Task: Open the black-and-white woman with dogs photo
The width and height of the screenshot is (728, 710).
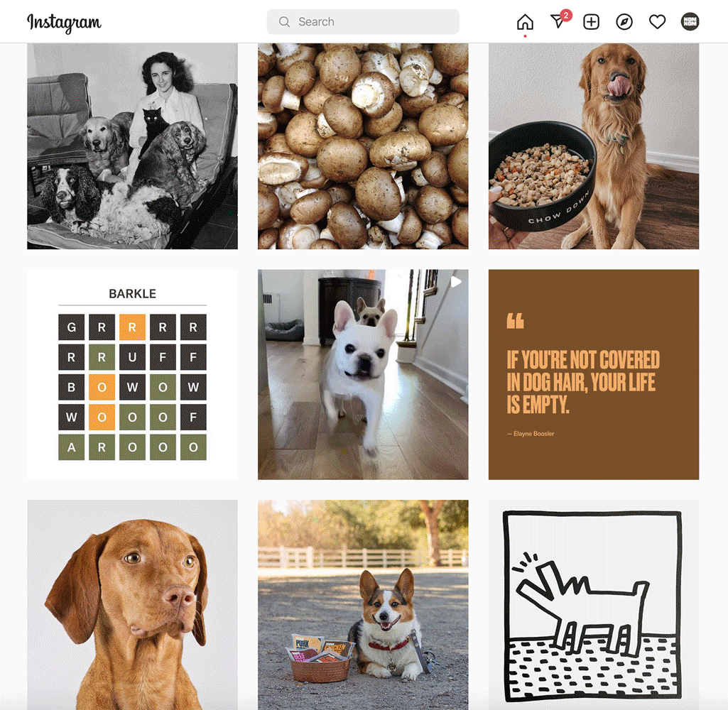Action: point(132,146)
